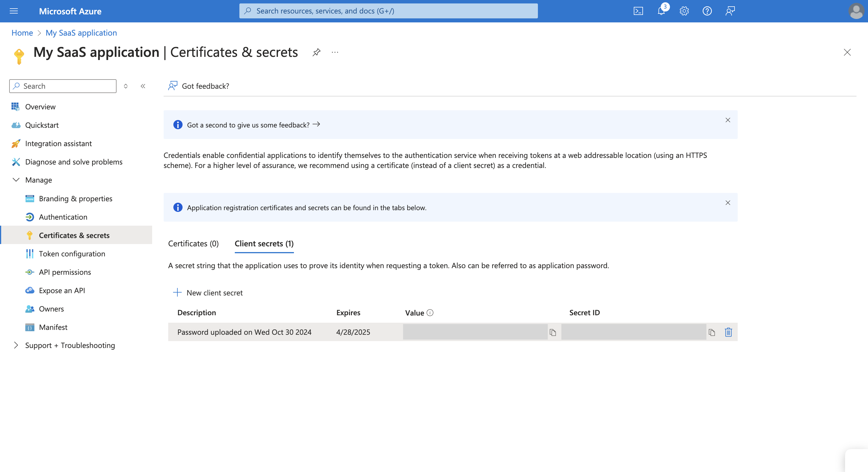Open the Value column info tooltip
Image resolution: width=868 pixels, height=472 pixels.
430,313
